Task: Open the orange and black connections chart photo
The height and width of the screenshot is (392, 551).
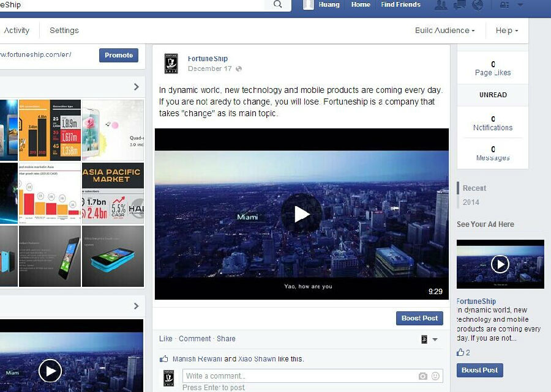Action: pyautogui.click(x=50, y=130)
